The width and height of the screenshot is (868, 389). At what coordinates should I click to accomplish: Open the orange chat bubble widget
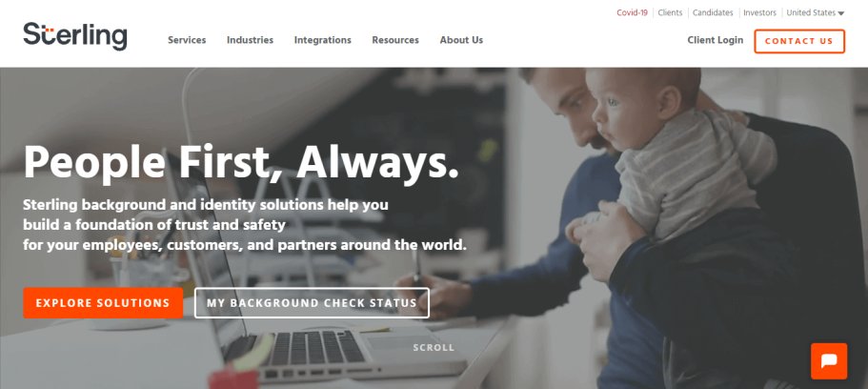coord(829,361)
